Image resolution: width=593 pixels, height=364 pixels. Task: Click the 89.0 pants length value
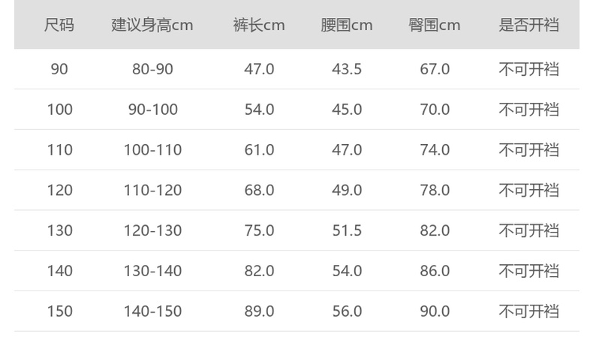pos(259,311)
